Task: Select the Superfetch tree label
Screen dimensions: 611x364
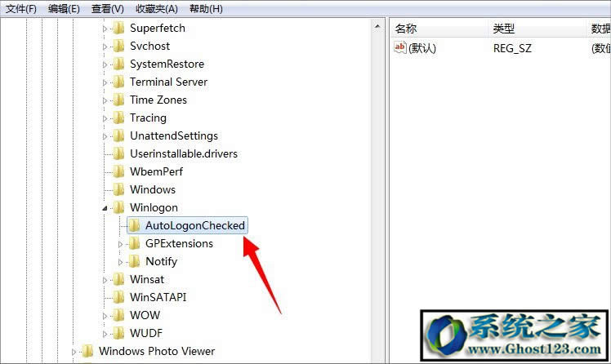Action: click(x=158, y=28)
